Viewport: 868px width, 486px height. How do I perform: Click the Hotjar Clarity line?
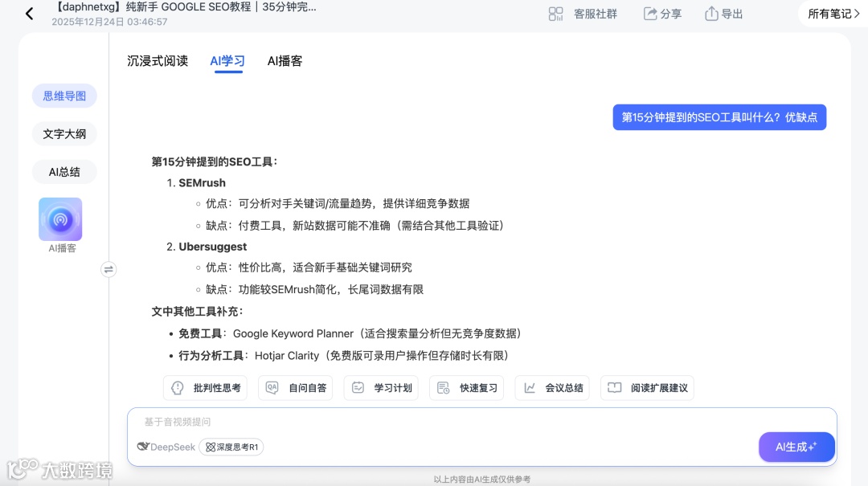click(343, 356)
